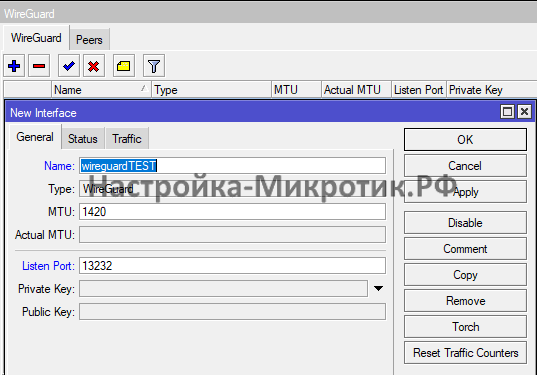Sort by the MTU column header
This screenshot has width=537, height=375.
coord(297,90)
